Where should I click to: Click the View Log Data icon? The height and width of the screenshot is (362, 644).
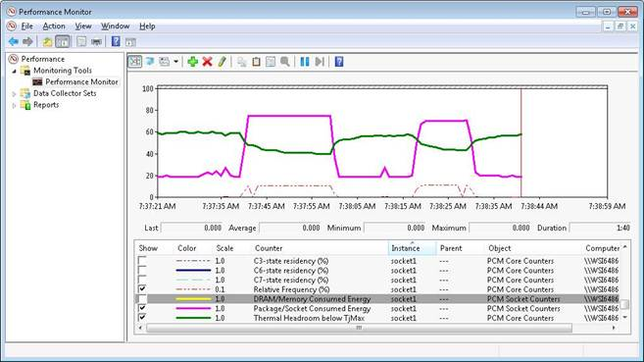(150, 62)
